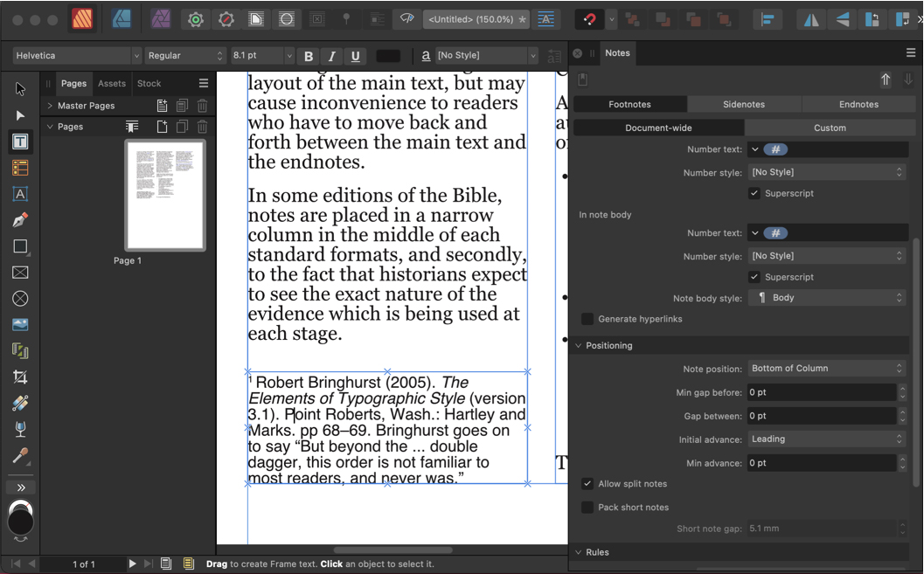The width and height of the screenshot is (924, 574).
Task: Click the Picture Frame Ellipse tool
Action: pyautogui.click(x=20, y=299)
